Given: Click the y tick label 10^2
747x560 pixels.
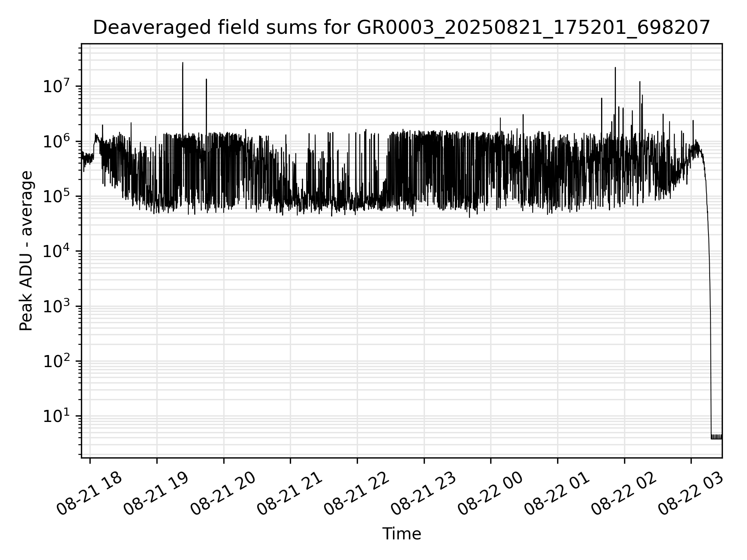Looking at the screenshot, I should pyautogui.click(x=56, y=361).
